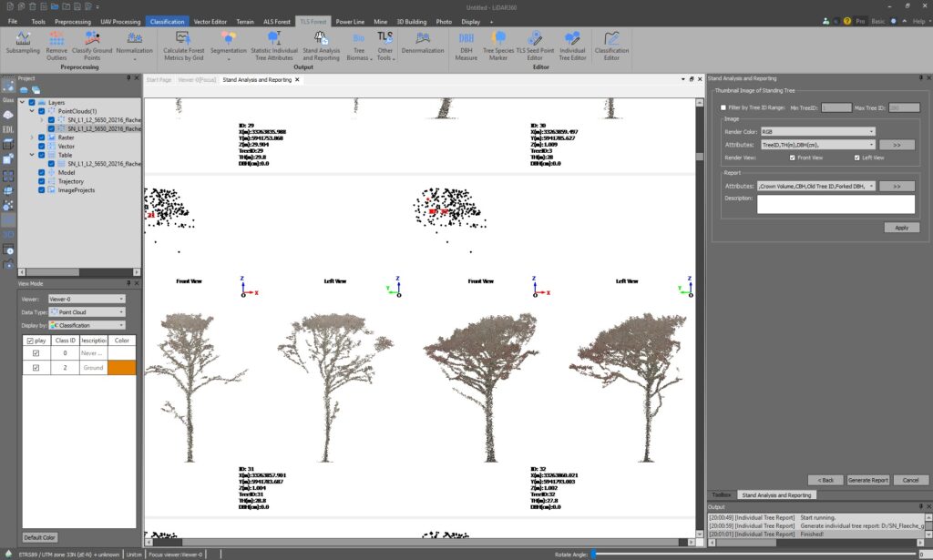933x560 pixels.
Task: Open the Render Color RGB dropdown
Action: point(818,131)
